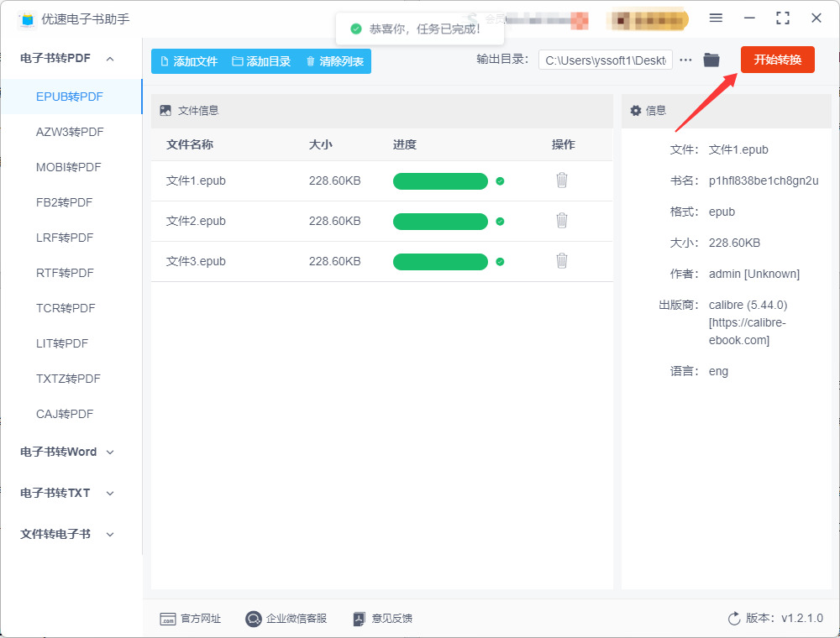This screenshot has width=840, height=638.
Task: Select EPUB转PDF in sidebar
Action: [70, 97]
